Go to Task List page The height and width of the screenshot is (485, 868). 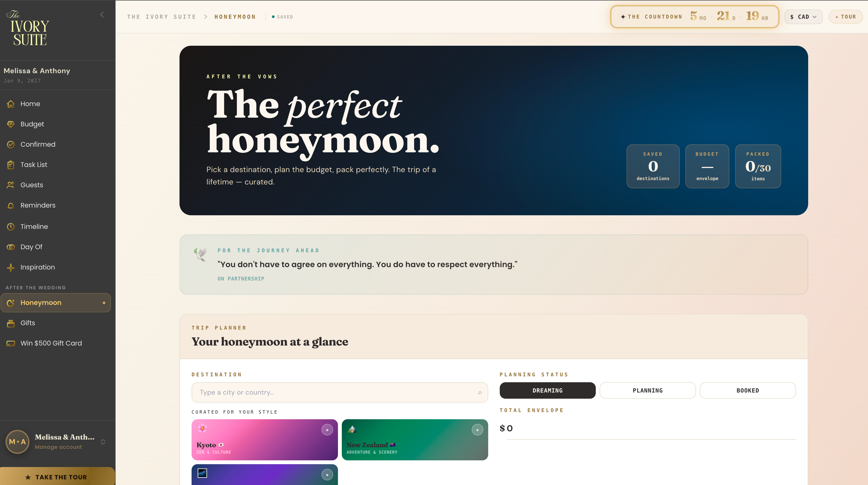coord(55,165)
